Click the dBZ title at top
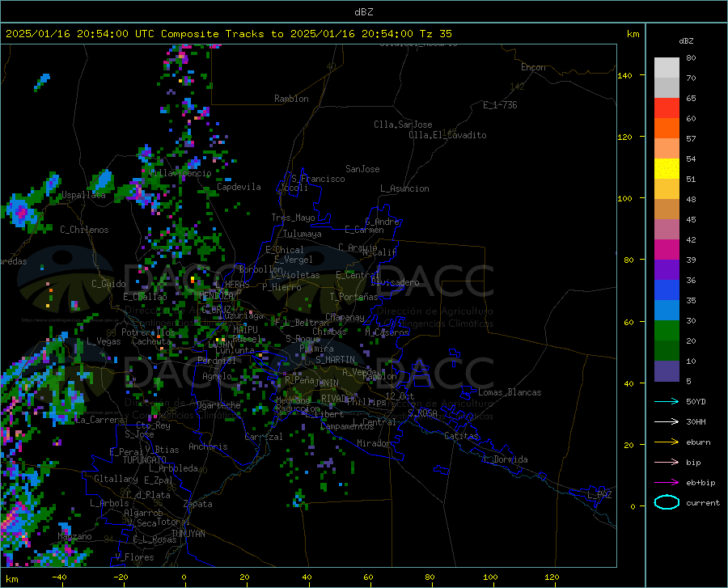 [x=363, y=12]
